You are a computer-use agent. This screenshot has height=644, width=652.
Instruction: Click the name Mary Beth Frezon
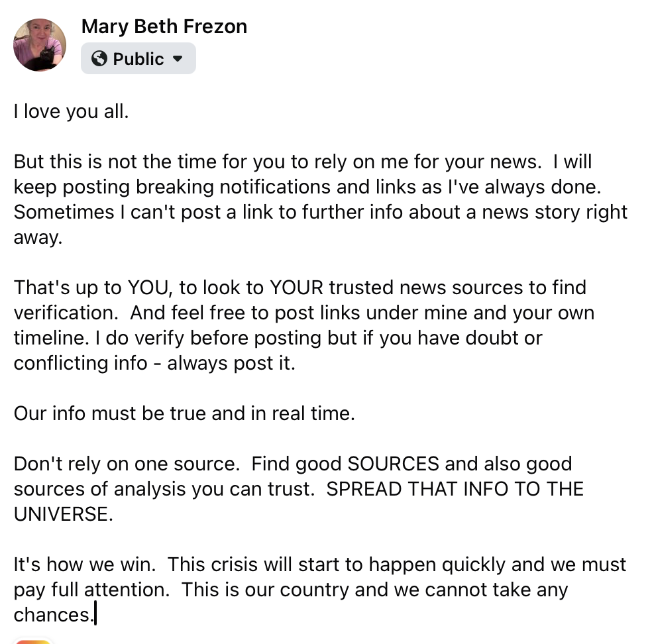(164, 27)
